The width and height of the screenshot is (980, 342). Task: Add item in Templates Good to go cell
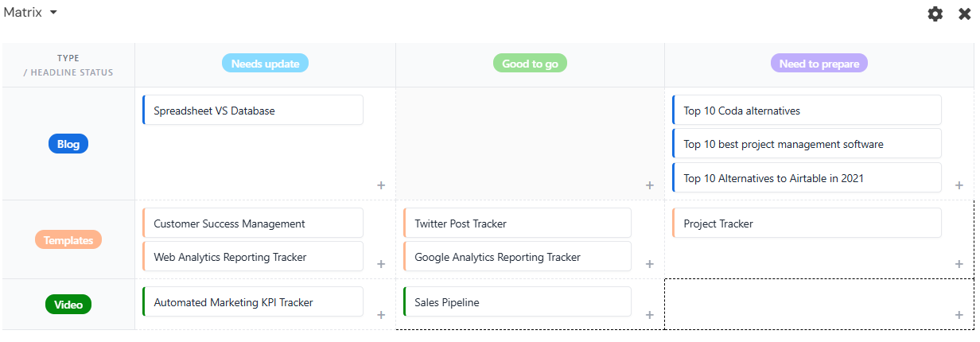(x=650, y=264)
